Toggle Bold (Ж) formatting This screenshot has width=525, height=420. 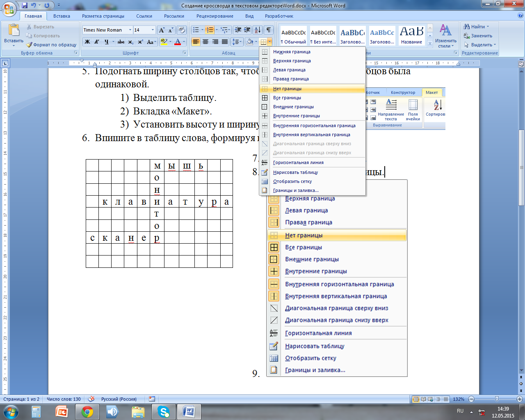[87, 42]
